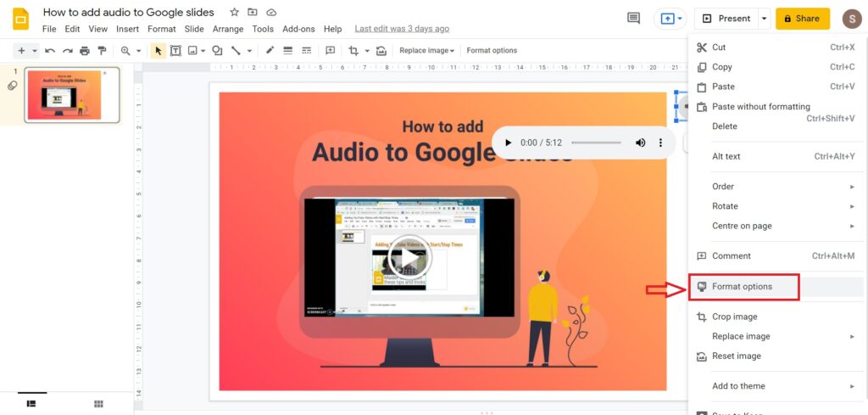Click the audio progress bar
Screen dimensions: 868x415
(x=596, y=143)
